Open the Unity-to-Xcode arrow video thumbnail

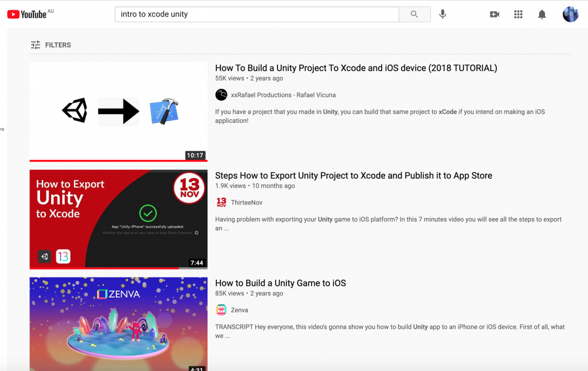[119, 112]
